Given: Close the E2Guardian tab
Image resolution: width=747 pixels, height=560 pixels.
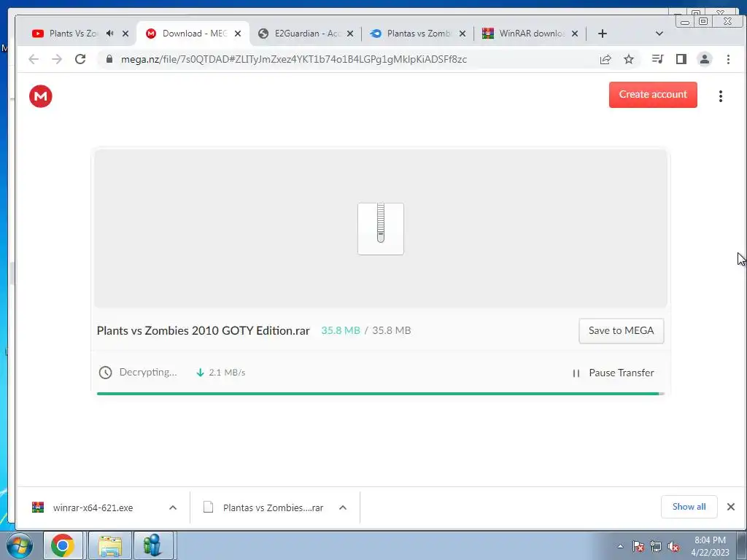Looking at the screenshot, I should pos(350,34).
